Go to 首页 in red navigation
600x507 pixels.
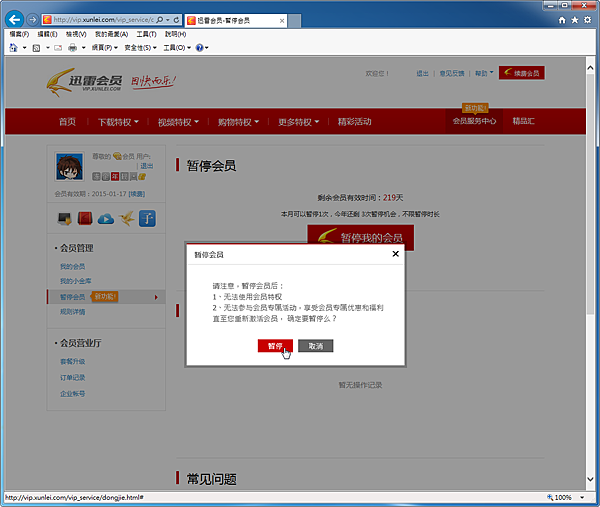[x=67, y=122]
